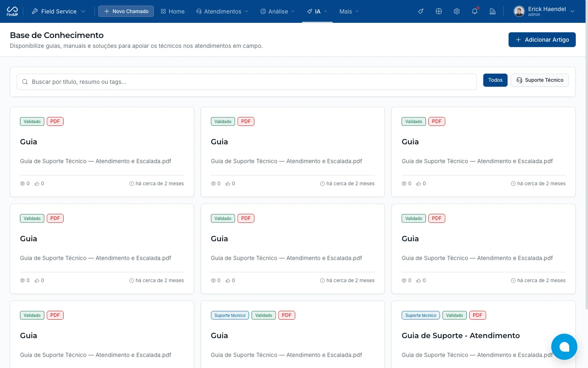Click the Adicionar Artigo button
This screenshot has width=588, height=368.
[542, 40]
